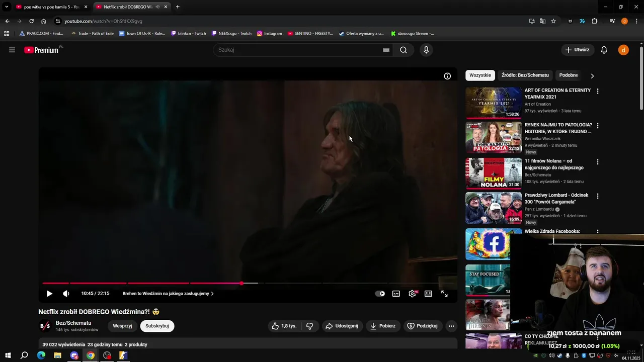Reload the page
644x362 pixels.
[x=31, y=21]
